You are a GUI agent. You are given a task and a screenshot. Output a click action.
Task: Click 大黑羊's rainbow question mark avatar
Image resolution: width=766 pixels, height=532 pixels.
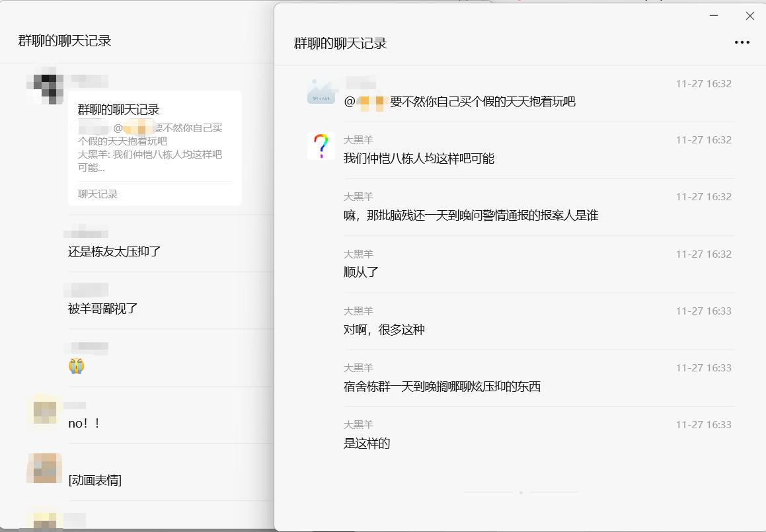(321, 146)
